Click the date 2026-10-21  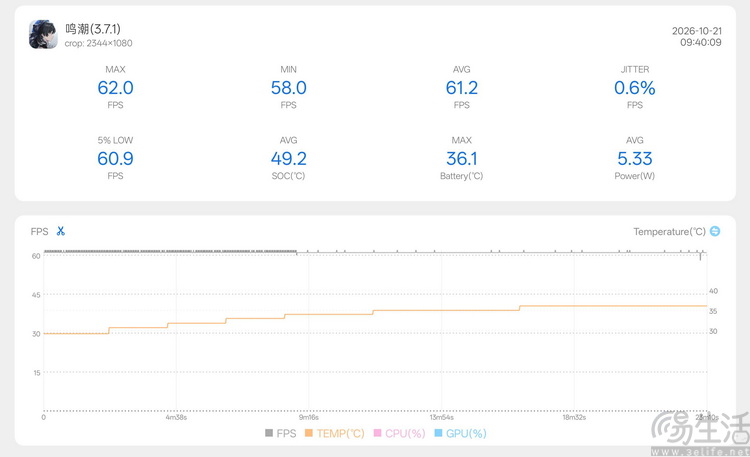pyautogui.click(x=696, y=31)
